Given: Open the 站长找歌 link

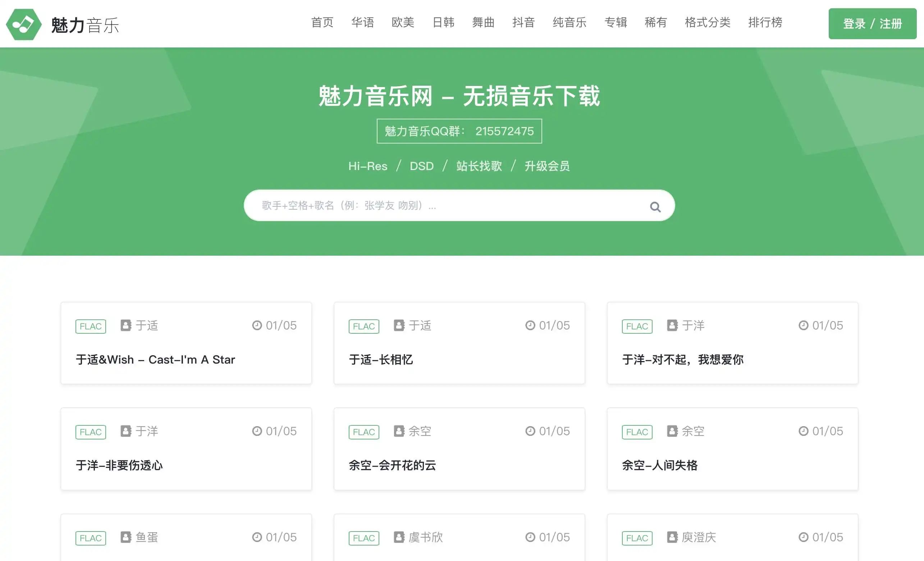Looking at the screenshot, I should tap(479, 166).
